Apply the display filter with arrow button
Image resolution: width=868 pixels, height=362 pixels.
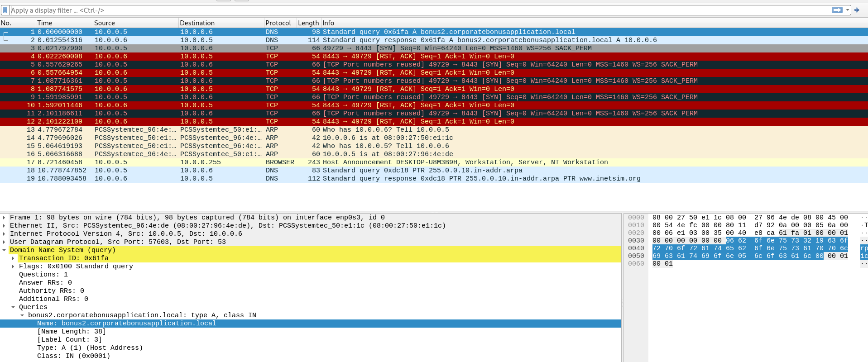837,10
